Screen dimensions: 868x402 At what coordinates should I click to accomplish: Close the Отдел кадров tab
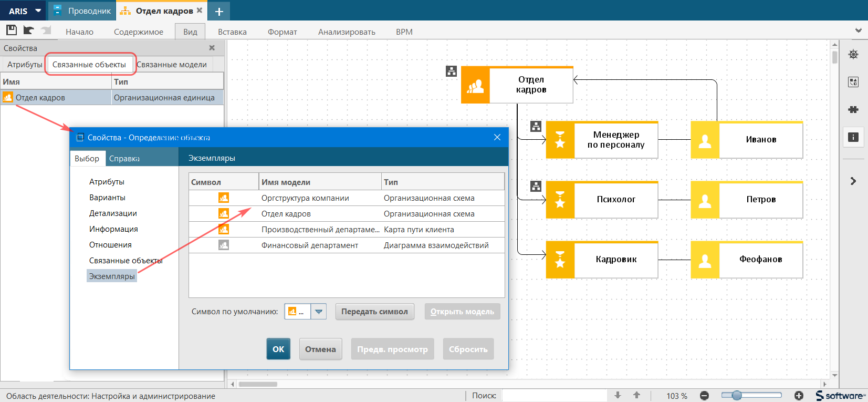pos(200,10)
